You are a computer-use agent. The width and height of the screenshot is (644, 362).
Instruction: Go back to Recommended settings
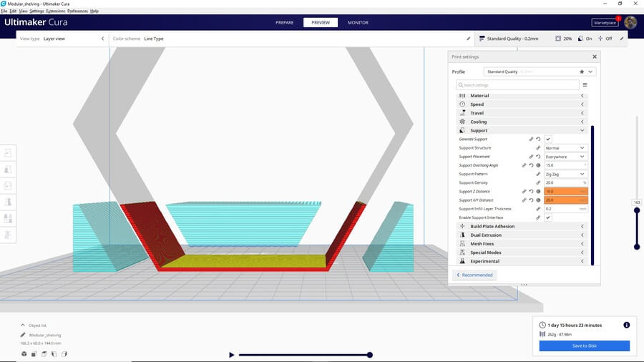pos(475,275)
